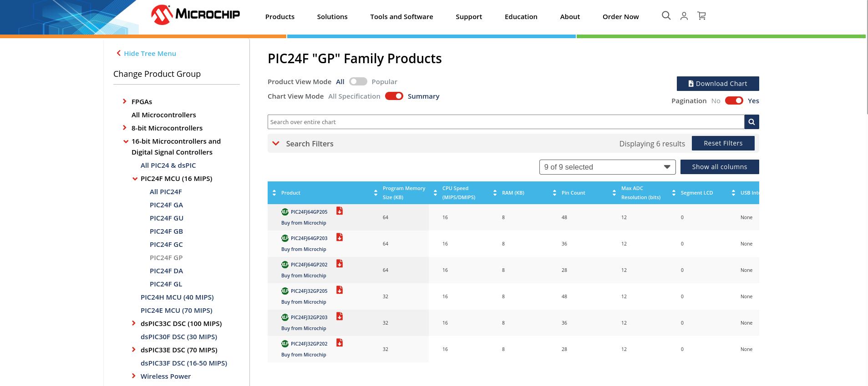Image resolution: width=868 pixels, height=386 pixels.
Task: Open the '9 of 9 selected' columns dropdown
Action: pos(608,167)
